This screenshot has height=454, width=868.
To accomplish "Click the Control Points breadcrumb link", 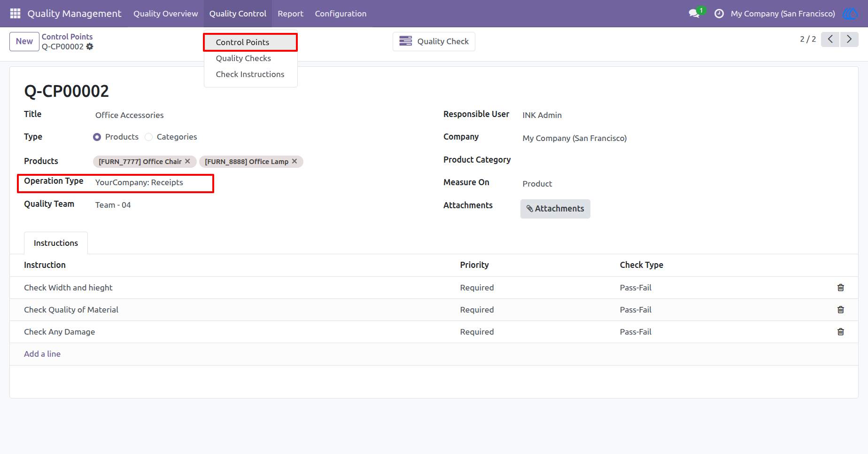I will click(67, 37).
